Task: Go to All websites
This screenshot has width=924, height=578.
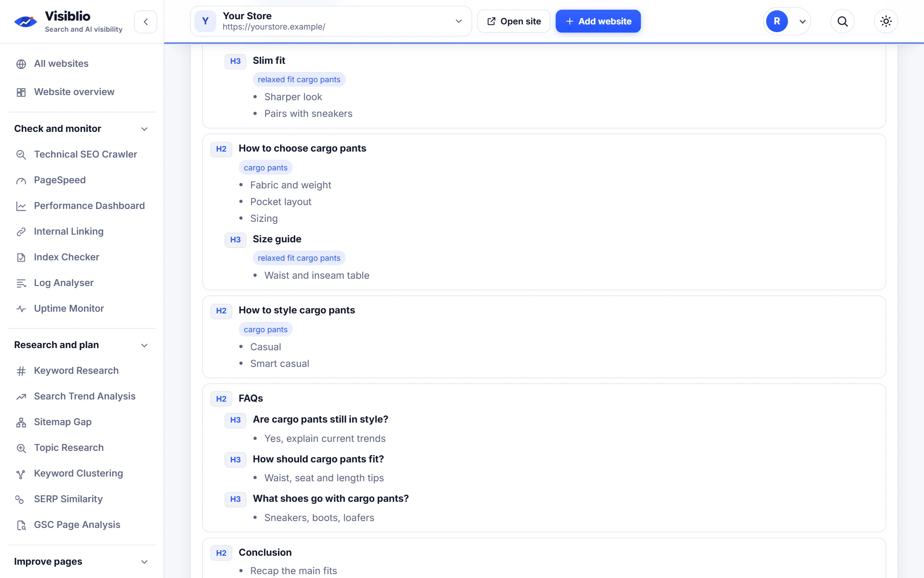Action: pos(61,64)
